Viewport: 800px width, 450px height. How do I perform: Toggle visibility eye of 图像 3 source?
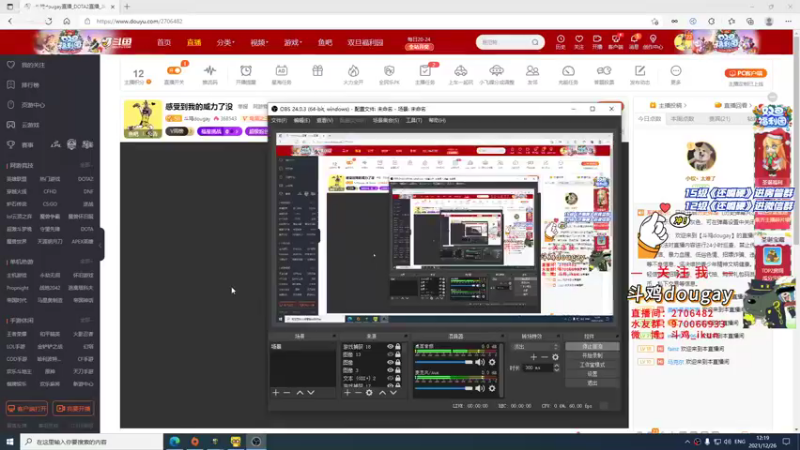(x=390, y=370)
